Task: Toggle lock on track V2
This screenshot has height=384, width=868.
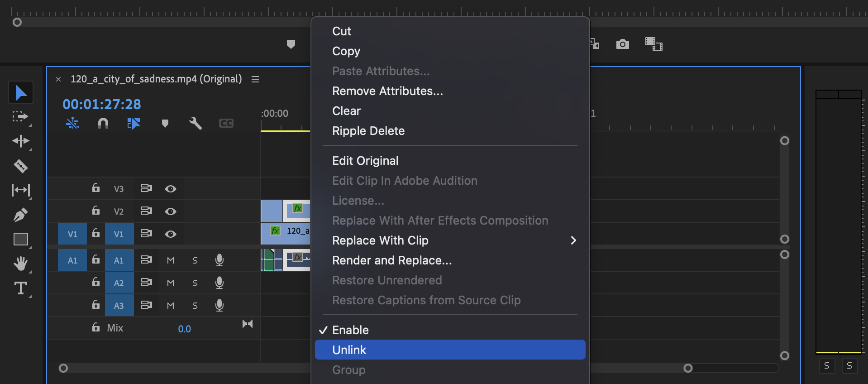Action: pos(96,211)
